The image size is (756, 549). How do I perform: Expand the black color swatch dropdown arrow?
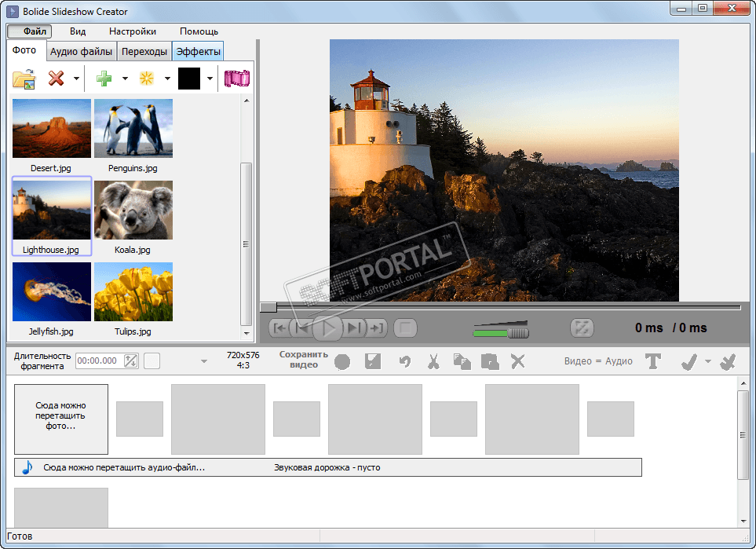pos(210,79)
